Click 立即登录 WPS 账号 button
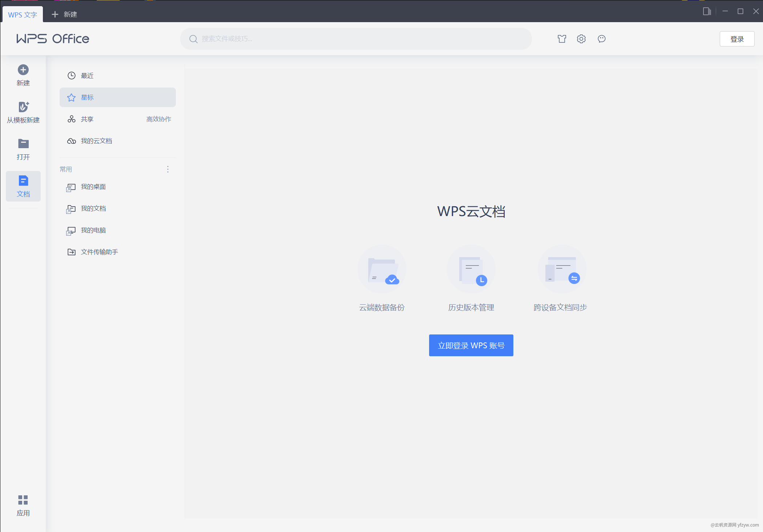The height and width of the screenshot is (532, 763). (x=471, y=345)
